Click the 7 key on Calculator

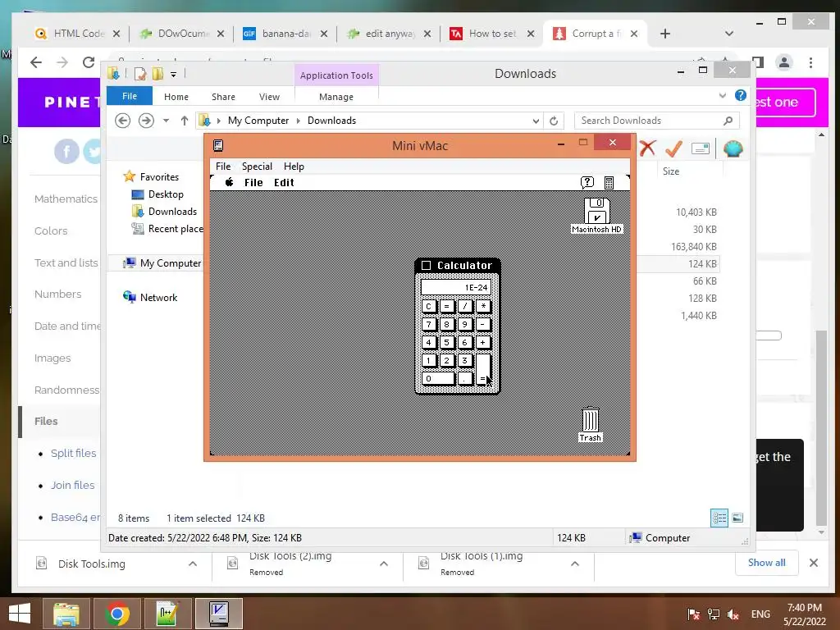point(428,324)
